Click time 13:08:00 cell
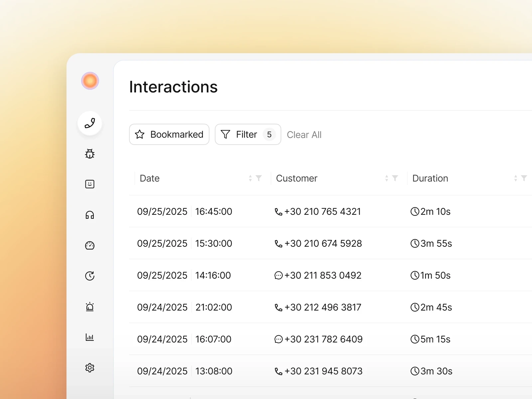This screenshot has width=532, height=399. coord(214,371)
